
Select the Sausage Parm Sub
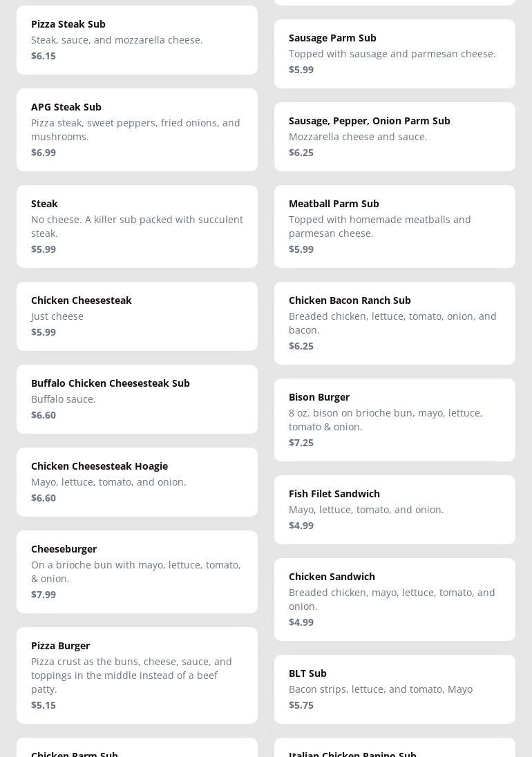pos(395,54)
